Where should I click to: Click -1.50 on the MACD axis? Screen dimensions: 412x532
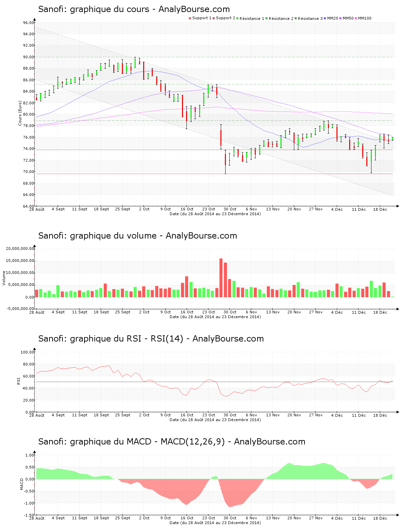29,515
